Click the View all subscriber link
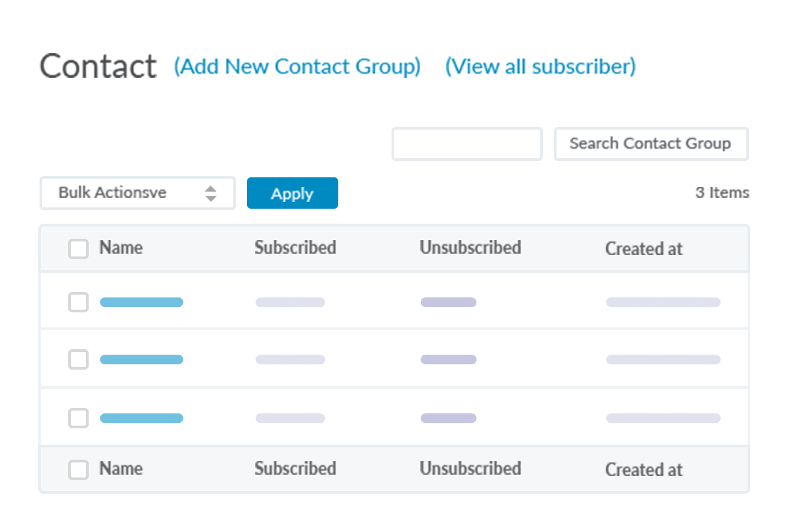Viewport: 798px width, 532px height. 540,67
